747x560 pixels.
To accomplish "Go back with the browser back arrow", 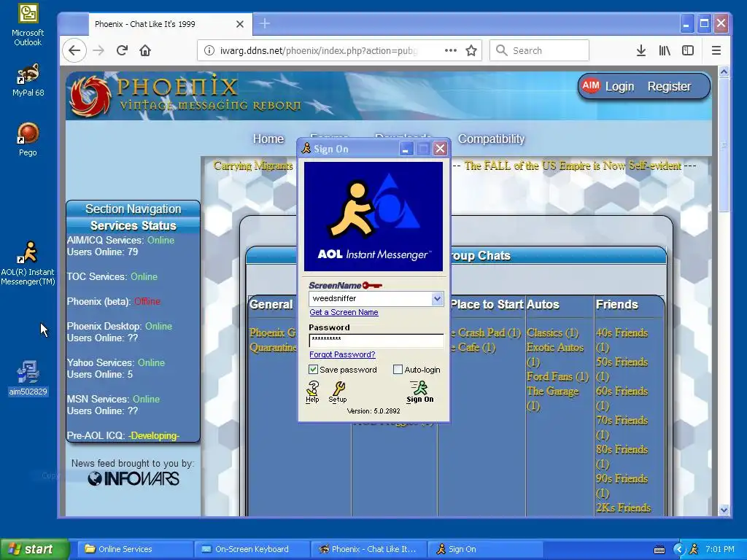I will point(74,50).
